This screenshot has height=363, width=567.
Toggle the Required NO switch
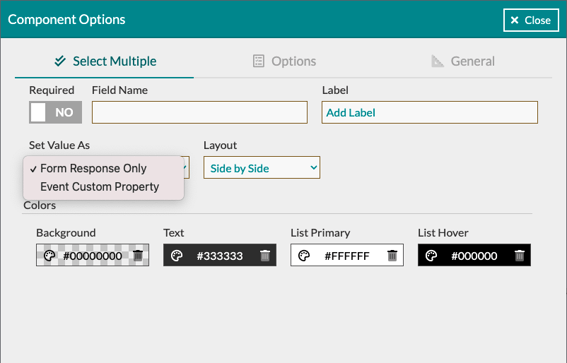[x=55, y=112]
